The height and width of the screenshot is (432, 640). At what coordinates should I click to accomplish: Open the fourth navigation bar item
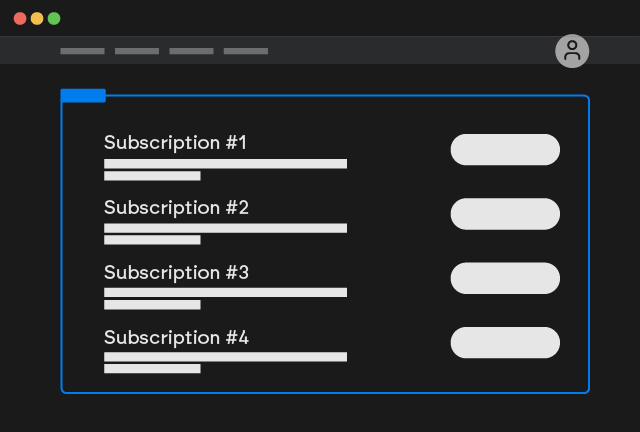click(246, 51)
